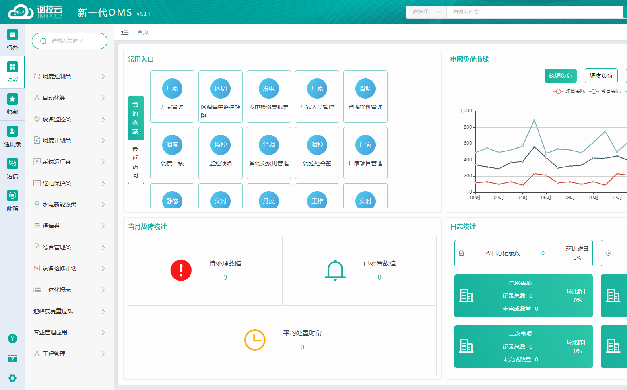Click the breadcrumb tab label beside the collapse icon
The image size is (627, 390).
coord(143,32)
